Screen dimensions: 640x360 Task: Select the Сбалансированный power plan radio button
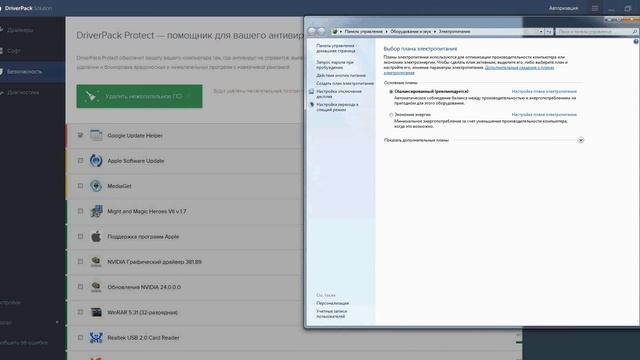(391, 92)
